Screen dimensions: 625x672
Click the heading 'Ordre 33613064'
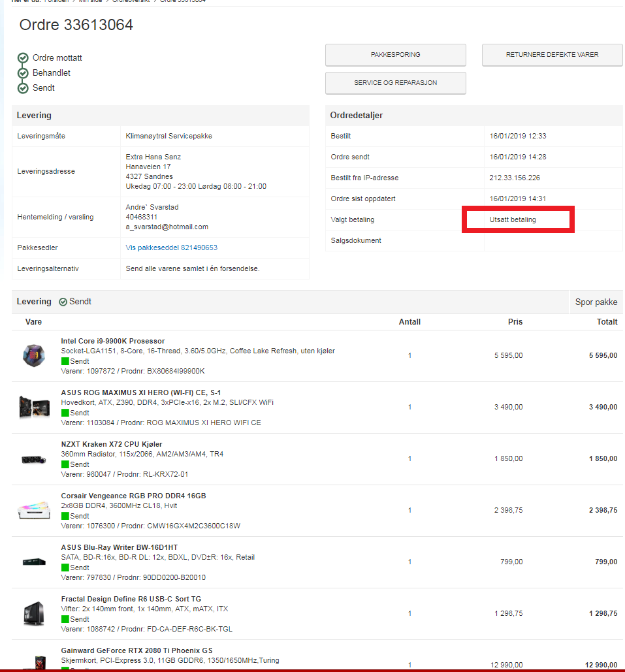pyautogui.click(x=76, y=25)
